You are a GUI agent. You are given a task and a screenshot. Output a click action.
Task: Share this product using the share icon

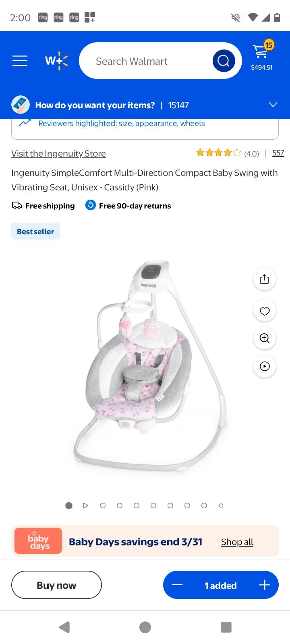pyautogui.click(x=265, y=279)
